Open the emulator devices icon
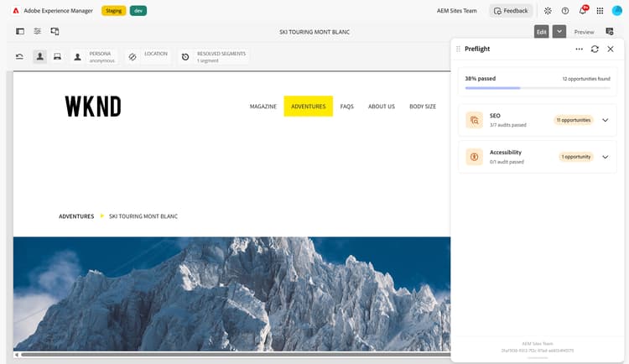This screenshot has width=629, height=364. [55, 31]
